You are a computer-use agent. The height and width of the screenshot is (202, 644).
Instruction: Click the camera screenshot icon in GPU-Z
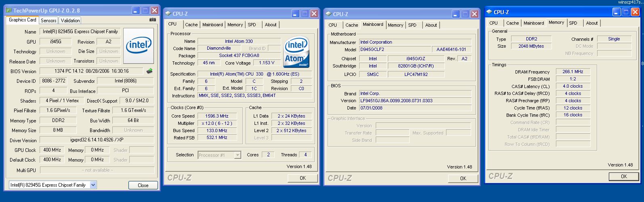pos(152,19)
